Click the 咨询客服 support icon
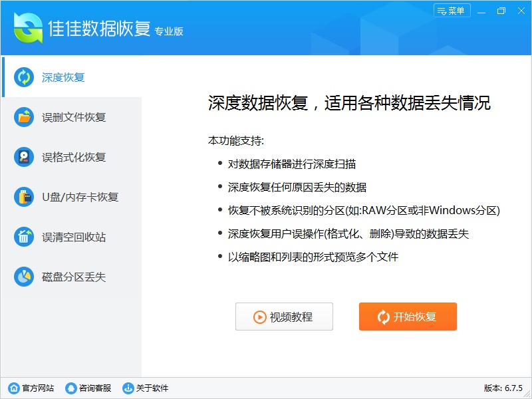The image size is (532, 399). click(71, 388)
